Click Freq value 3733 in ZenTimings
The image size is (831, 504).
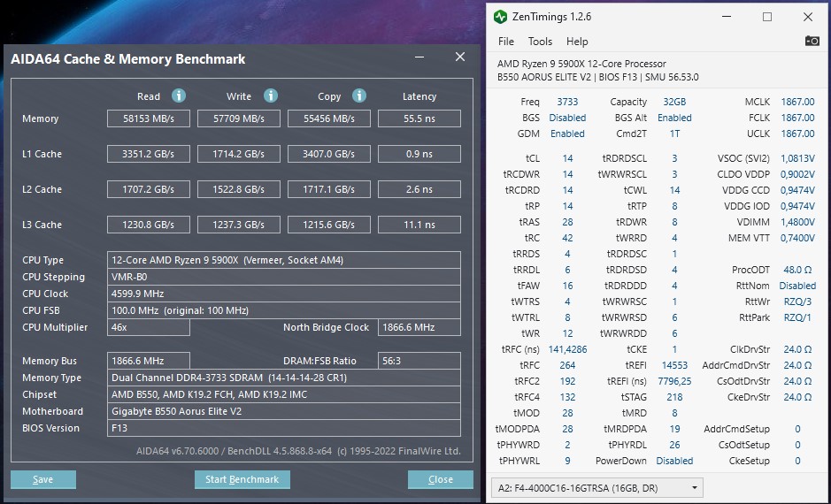point(567,102)
